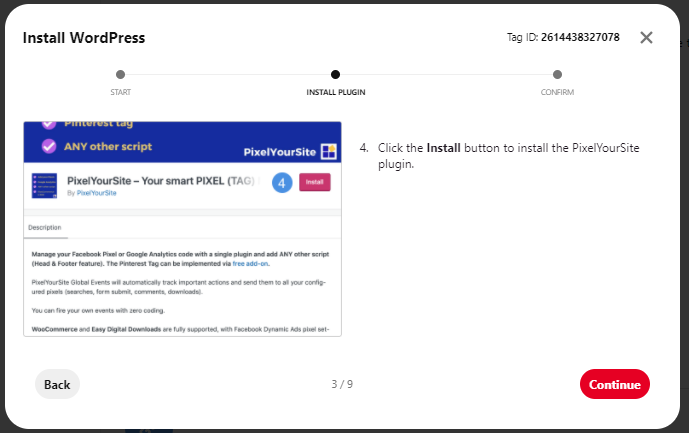This screenshot has height=433, width=689.
Task: Close the Install WordPress dialog
Action: tap(646, 37)
